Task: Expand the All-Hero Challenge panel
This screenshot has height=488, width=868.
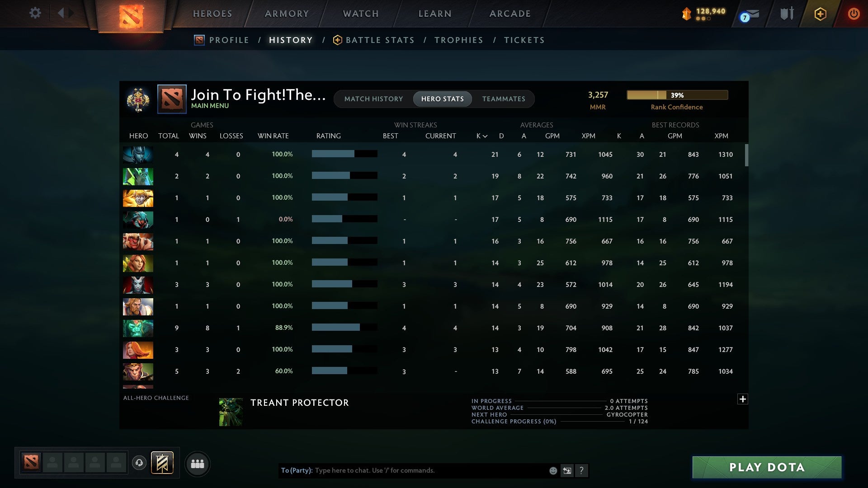Action: click(x=743, y=399)
